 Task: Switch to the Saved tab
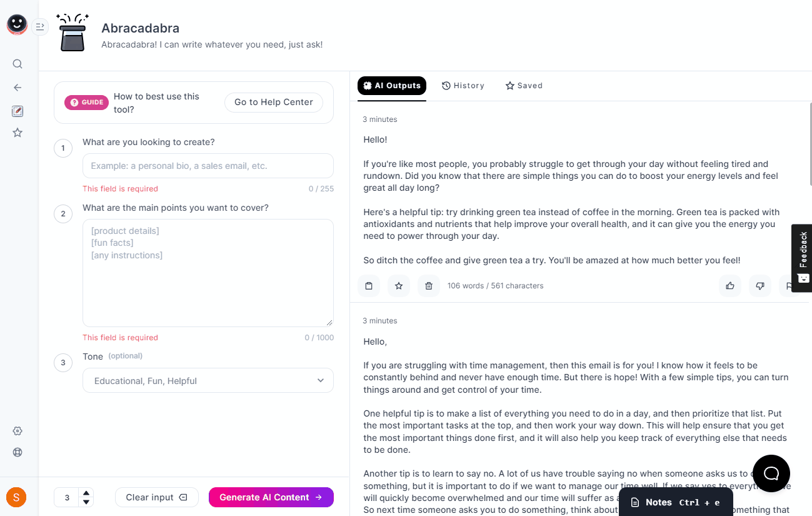pos(524,86)
